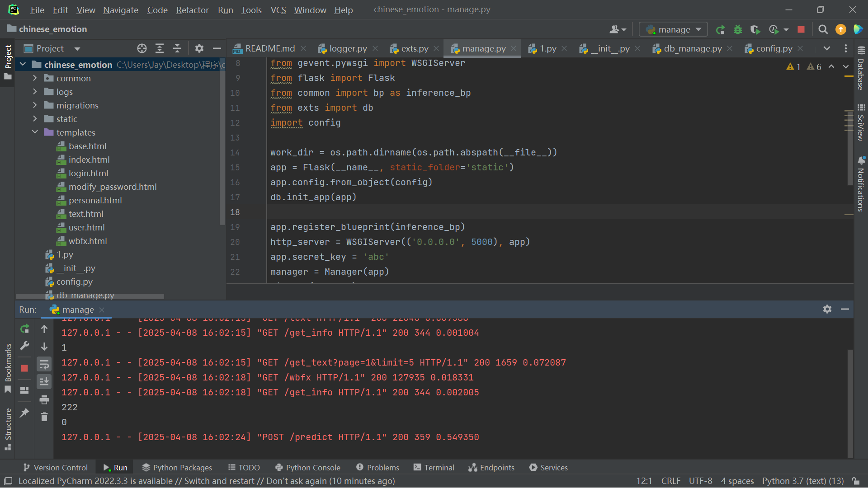The image size is (868, 488).
Task: Open the Python Console tool window
Action: pos(308,468)
